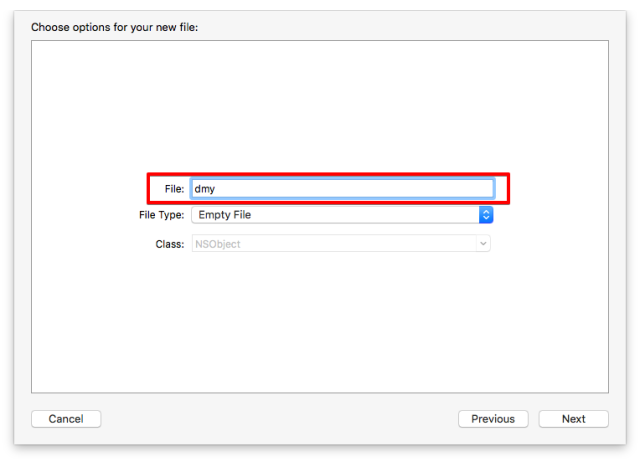Click the "File Type:" label
The image size is (640, 462).
[x=161, y=215]
